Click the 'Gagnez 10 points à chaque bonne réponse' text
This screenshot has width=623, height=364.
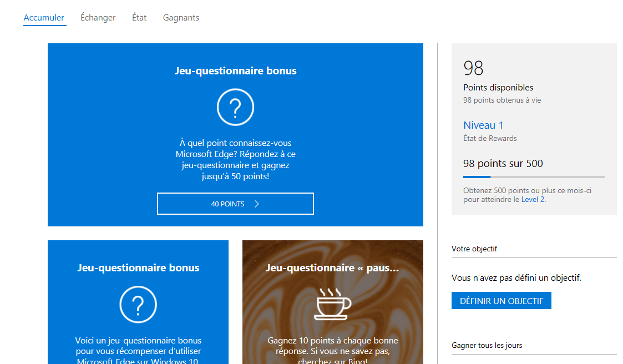(332, 351)
